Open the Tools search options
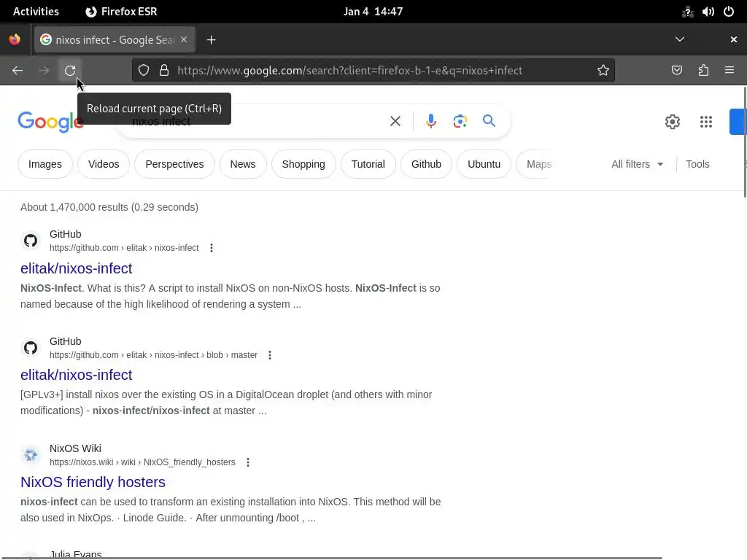The image size is (747, 560). point(697,164)
